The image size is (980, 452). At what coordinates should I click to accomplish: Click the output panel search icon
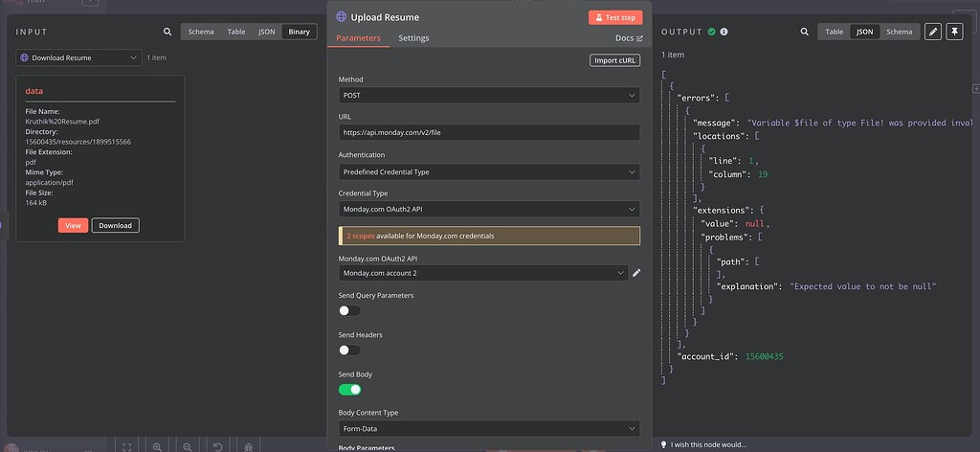(804, 32)
